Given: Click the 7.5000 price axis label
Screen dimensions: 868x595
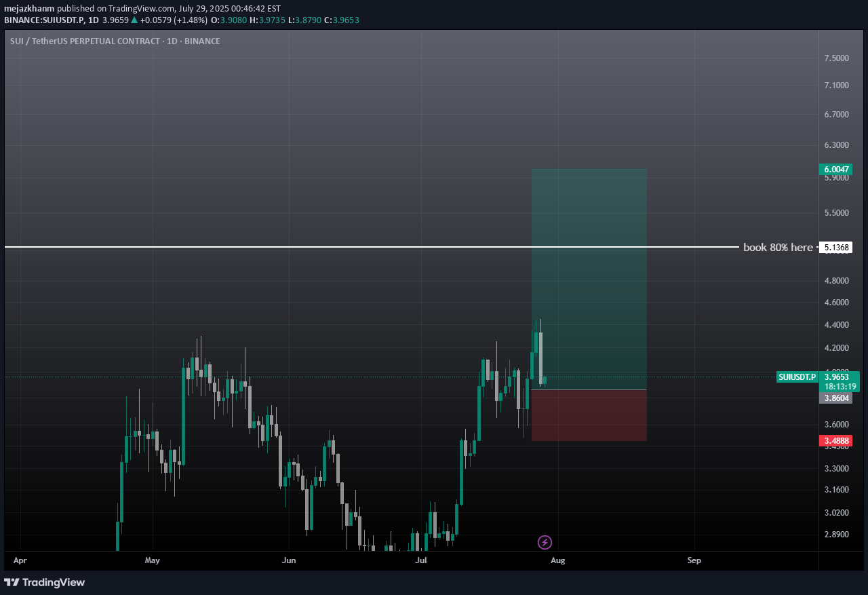Looking at the screenshot, I should (x=836, y=58).
